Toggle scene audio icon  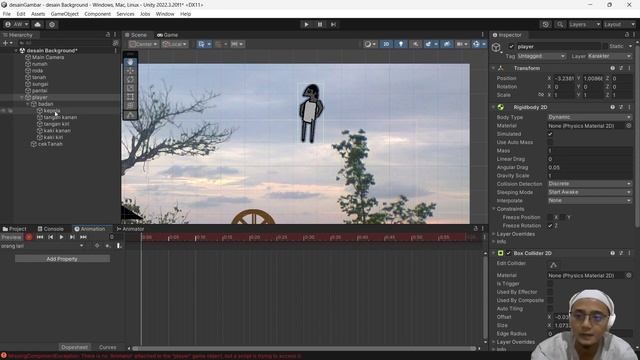point(415,44)
